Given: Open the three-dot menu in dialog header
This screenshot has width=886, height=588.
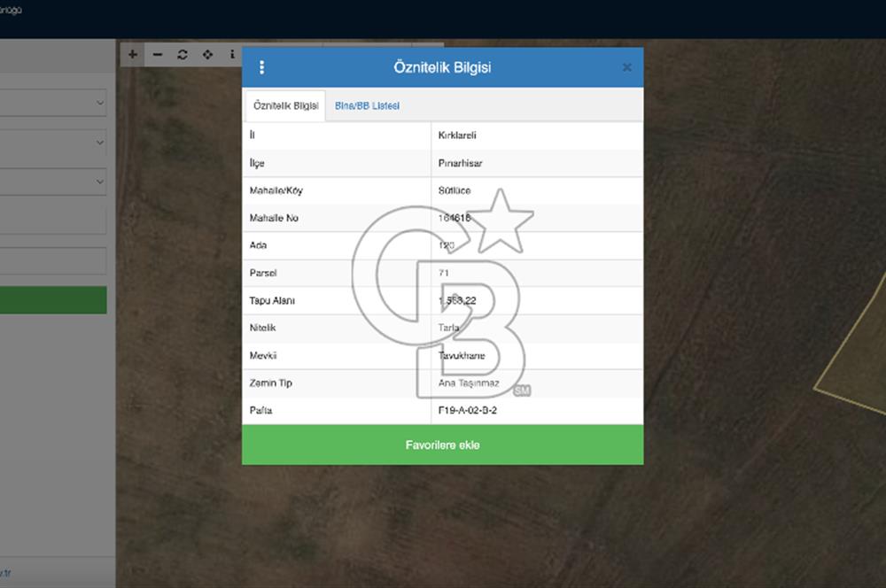Looking at the screenshot, I should click(261, 67).
